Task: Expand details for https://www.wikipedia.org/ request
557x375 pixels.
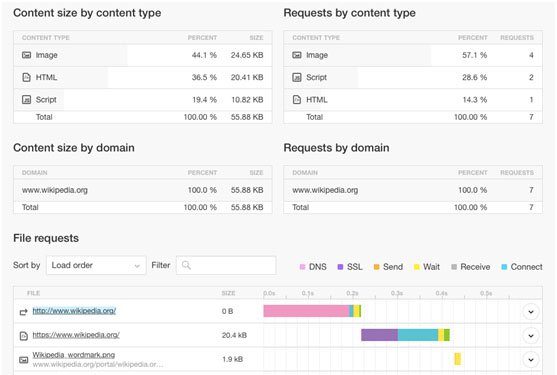Action: click(x=531, y=336)
